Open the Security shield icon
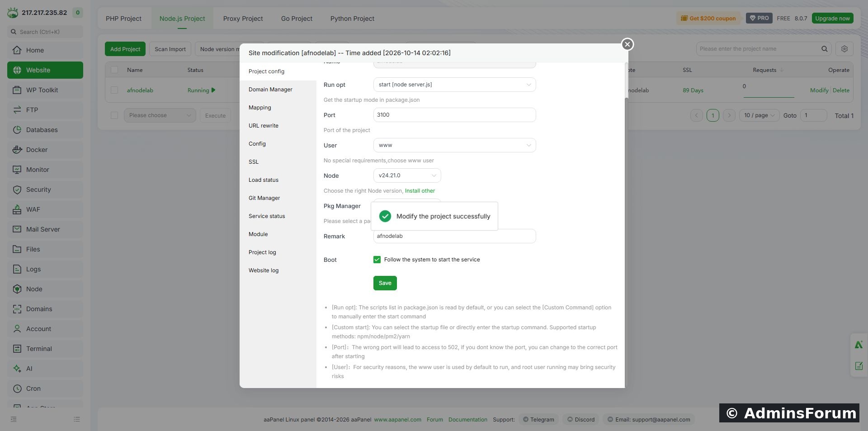The width and height of the screenshot is (868, 431). [17, 189]
